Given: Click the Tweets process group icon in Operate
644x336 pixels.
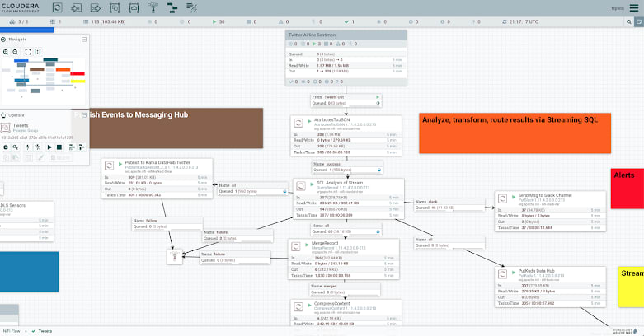Looking at the screenshot, I should [6, 128].
